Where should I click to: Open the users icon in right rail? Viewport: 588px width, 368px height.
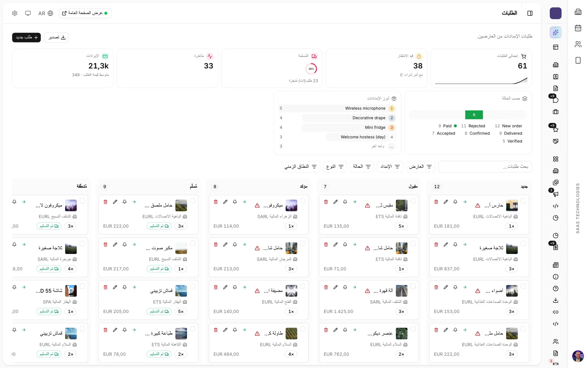coord(578,44)
